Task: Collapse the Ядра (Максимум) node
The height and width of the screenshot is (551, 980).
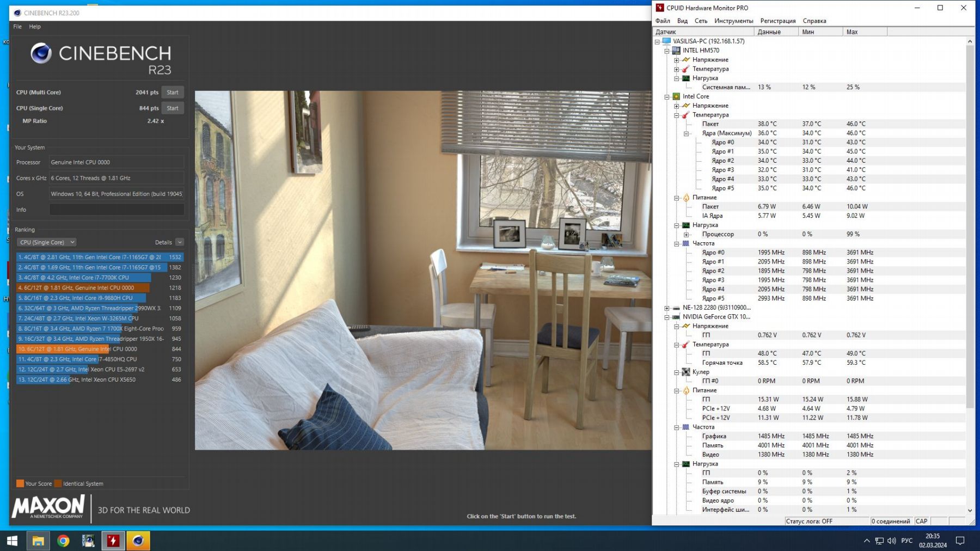Action: [687, 133]
